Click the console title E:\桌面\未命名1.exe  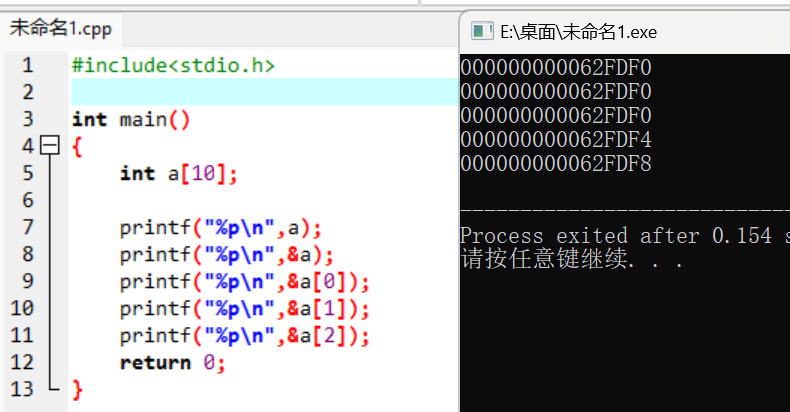(578, 32)
